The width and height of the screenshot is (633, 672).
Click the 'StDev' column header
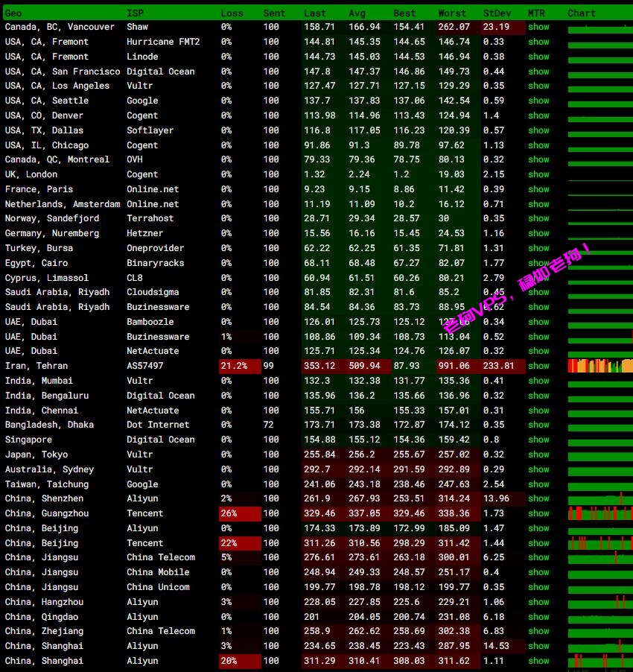click(x=497, y=13)
